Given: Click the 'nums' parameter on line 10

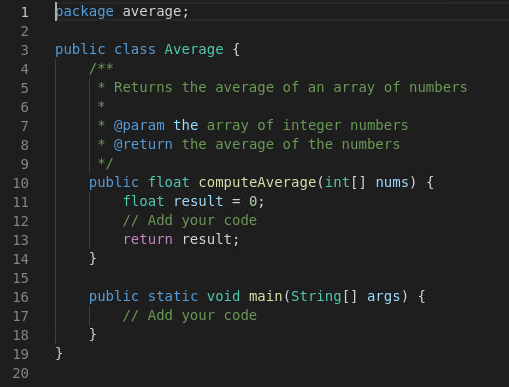Looking at the screenshot, I should pos(392,183).
